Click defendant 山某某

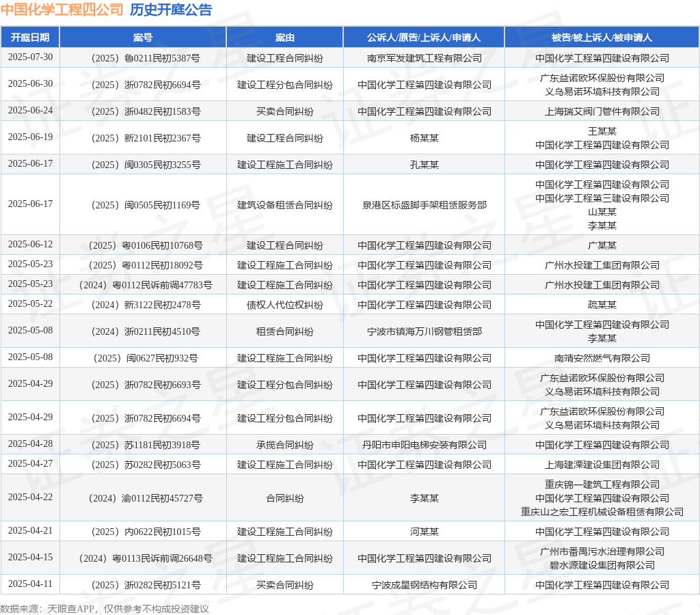[602, 212]
